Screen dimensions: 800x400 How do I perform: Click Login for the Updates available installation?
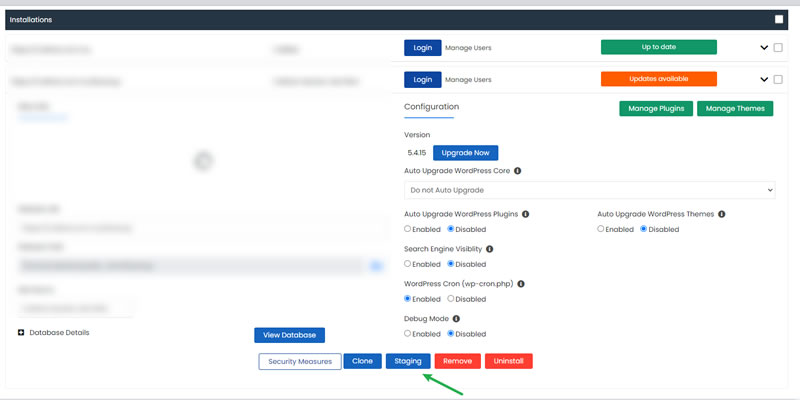point(422,80)
